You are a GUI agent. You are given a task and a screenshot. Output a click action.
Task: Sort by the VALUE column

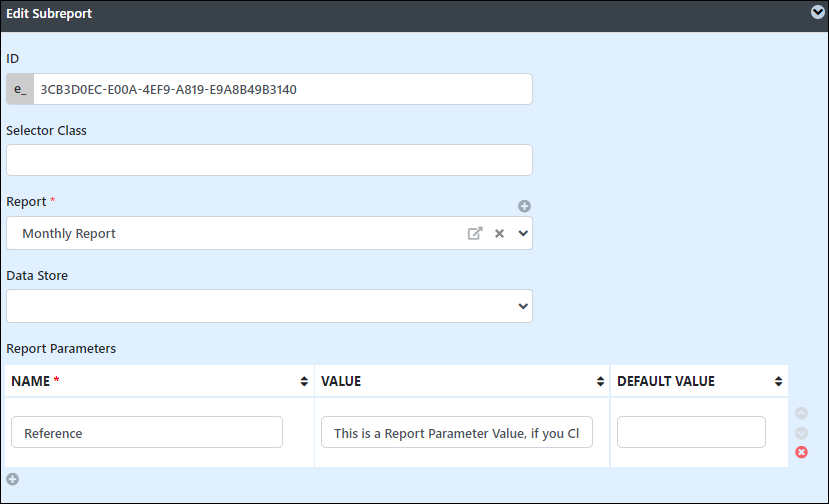click(600, 381)
